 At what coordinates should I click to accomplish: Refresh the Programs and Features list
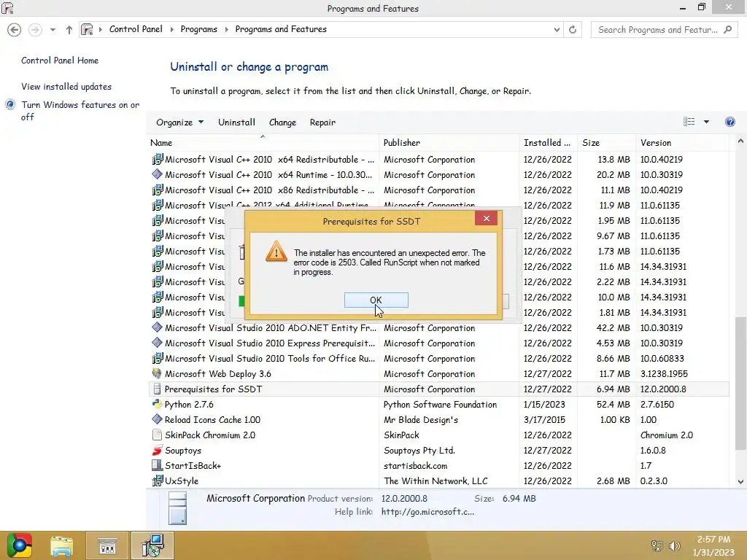[x=573, y=29]
